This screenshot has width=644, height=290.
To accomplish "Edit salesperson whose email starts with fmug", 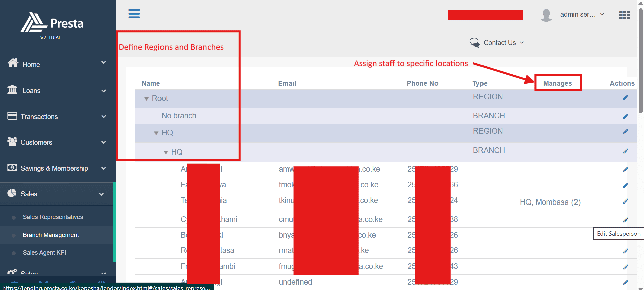I will point(625,267).
